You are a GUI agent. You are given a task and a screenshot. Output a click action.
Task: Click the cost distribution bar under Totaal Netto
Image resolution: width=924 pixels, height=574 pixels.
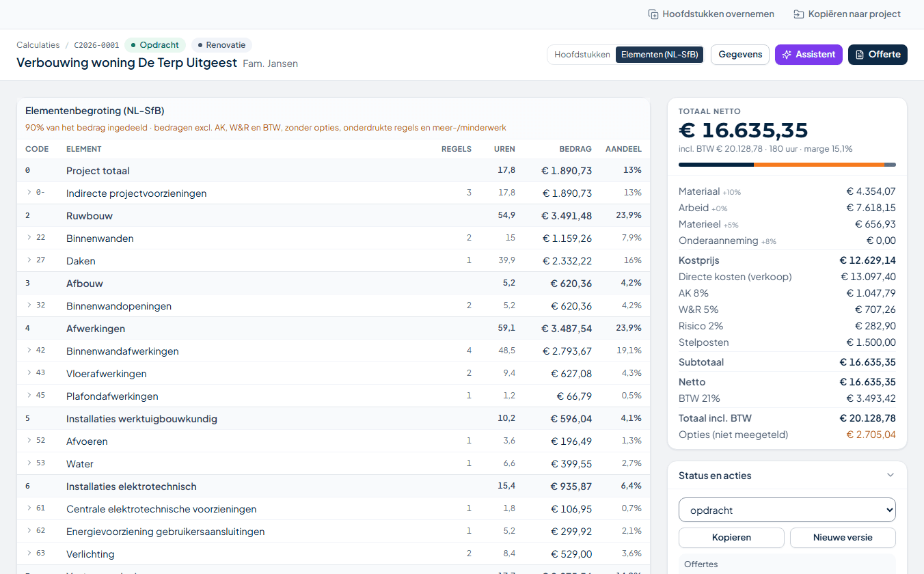[x=787, y=165]
